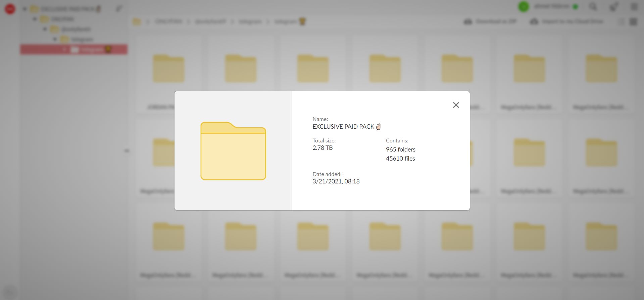Viewport: 644px width, 300px height.
Task: Click the green user avatar
Action: (x=523, y=6)
